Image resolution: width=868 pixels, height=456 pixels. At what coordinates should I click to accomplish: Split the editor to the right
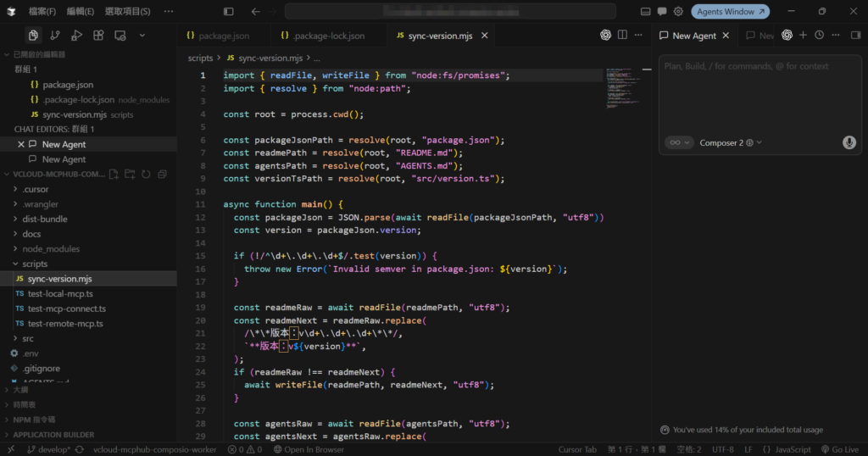point(622,35)
